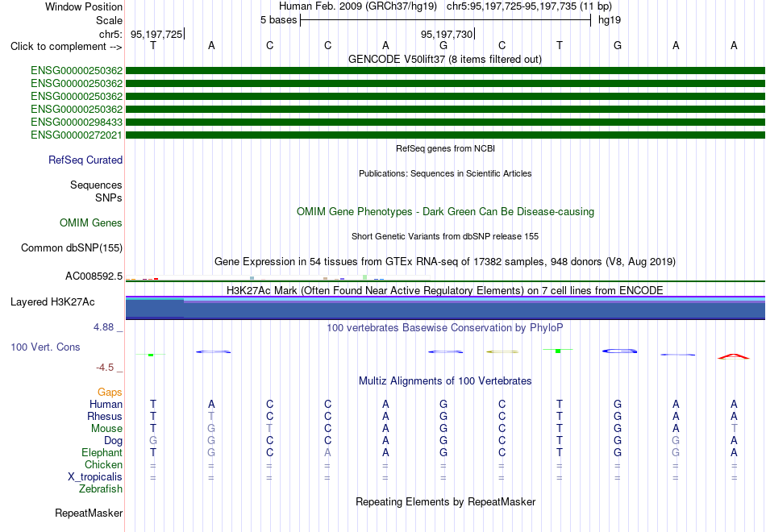Click the AC008592.5 gene label

click(94, 276)
